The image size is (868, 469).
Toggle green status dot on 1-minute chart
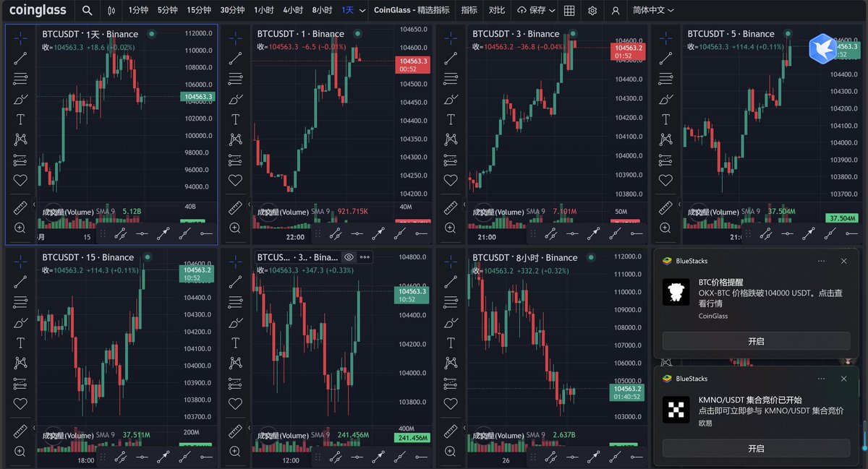click(x=357, y=34)
